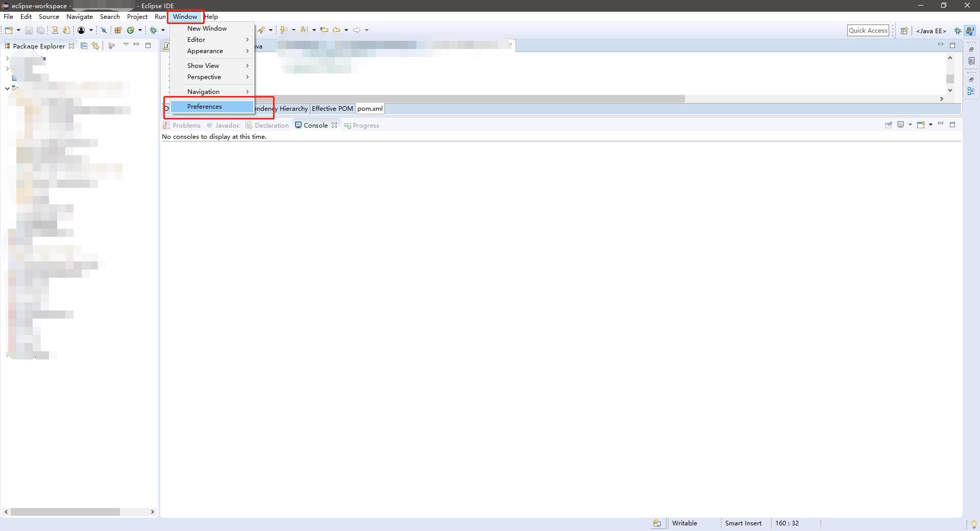
Task: Collapse All in Package Explorer
Action: tap(84, 45)
